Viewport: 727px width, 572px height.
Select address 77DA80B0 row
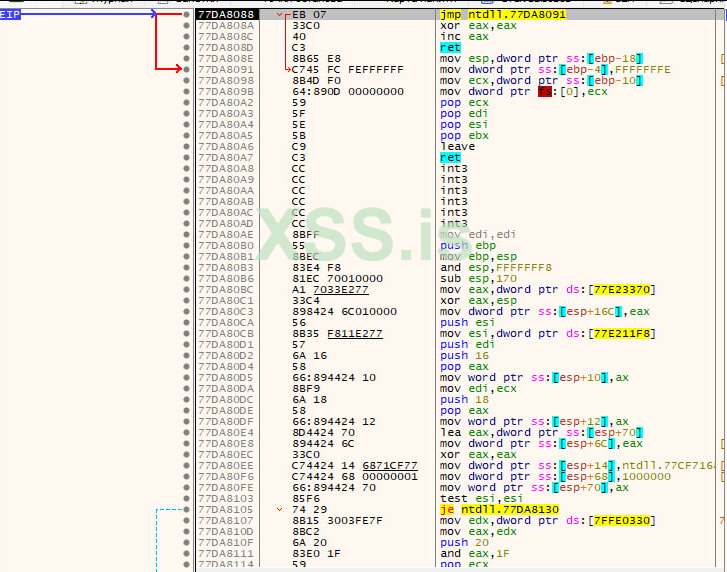226,246
